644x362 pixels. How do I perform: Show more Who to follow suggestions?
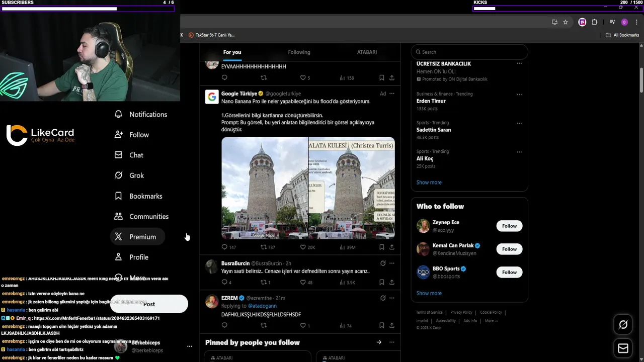coord(429,293)
